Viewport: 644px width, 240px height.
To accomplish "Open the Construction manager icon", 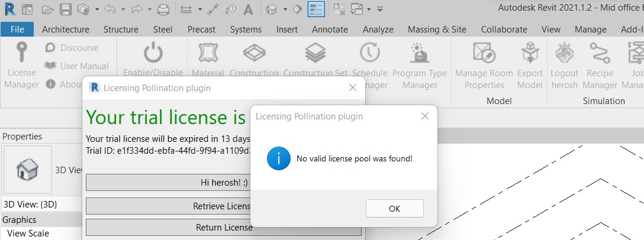I will click(x=255, y=53).
